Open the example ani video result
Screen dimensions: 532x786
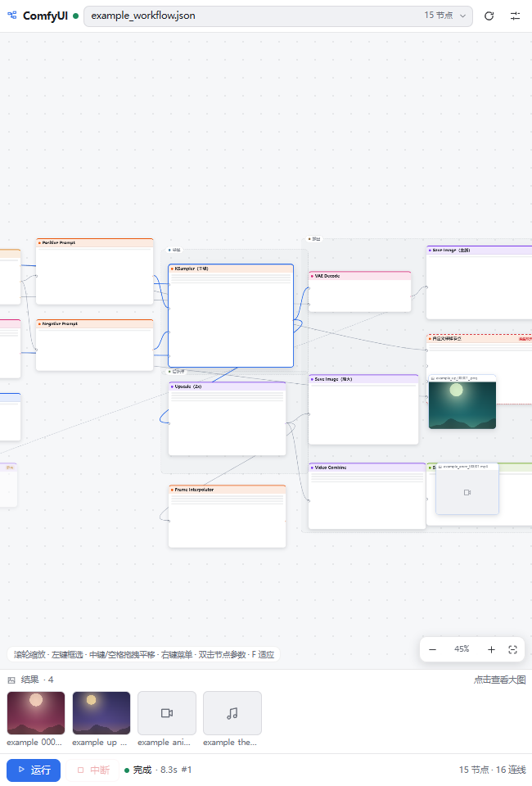(167, 713)
